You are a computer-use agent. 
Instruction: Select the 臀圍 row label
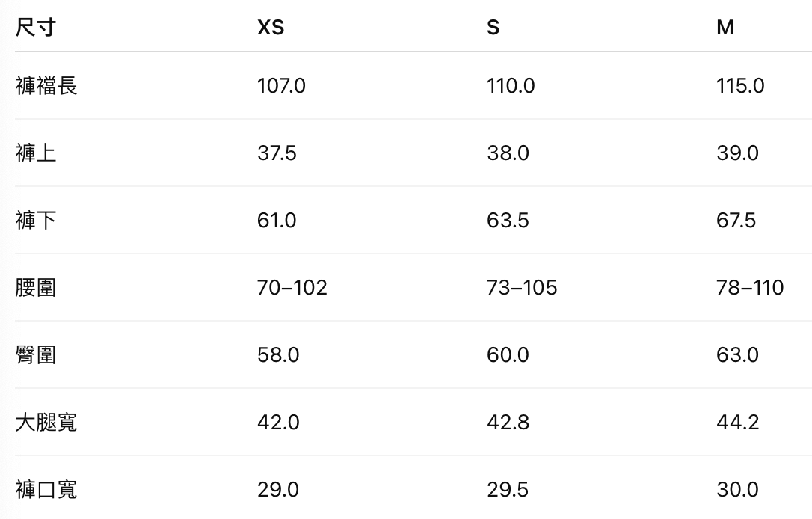click(35, 355)
